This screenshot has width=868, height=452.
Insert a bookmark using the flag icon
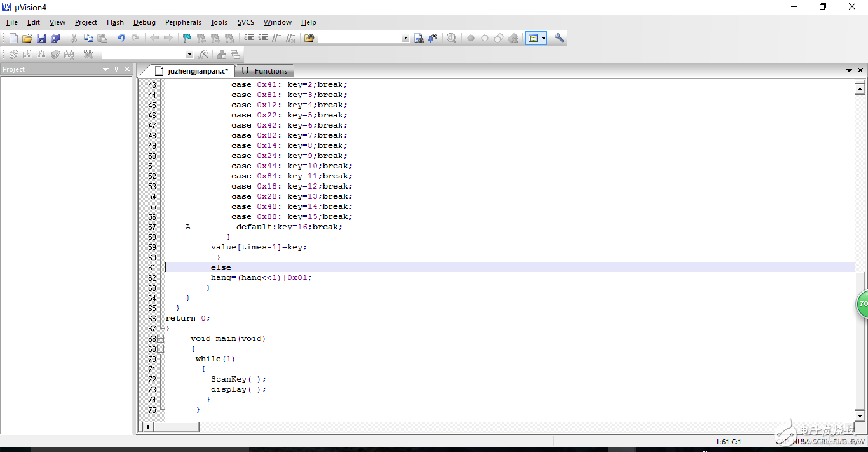point(187,38)
